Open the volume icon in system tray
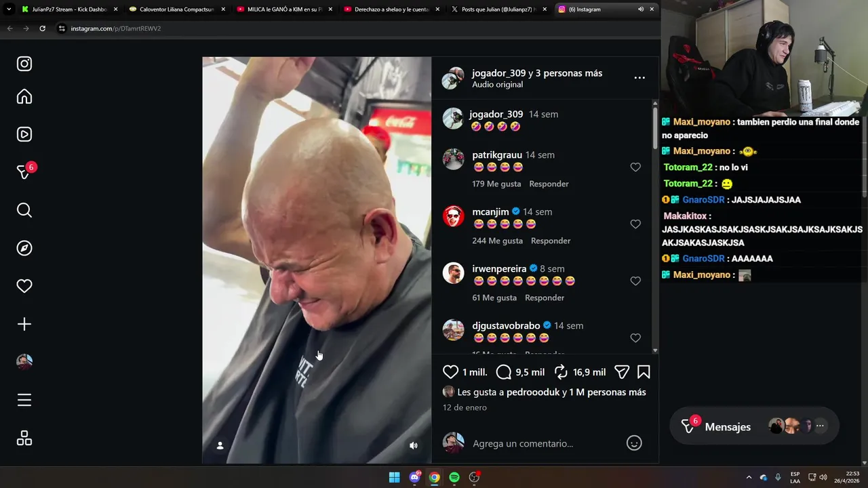The height and width of the screenshot is (488, 868). [823, 477]
